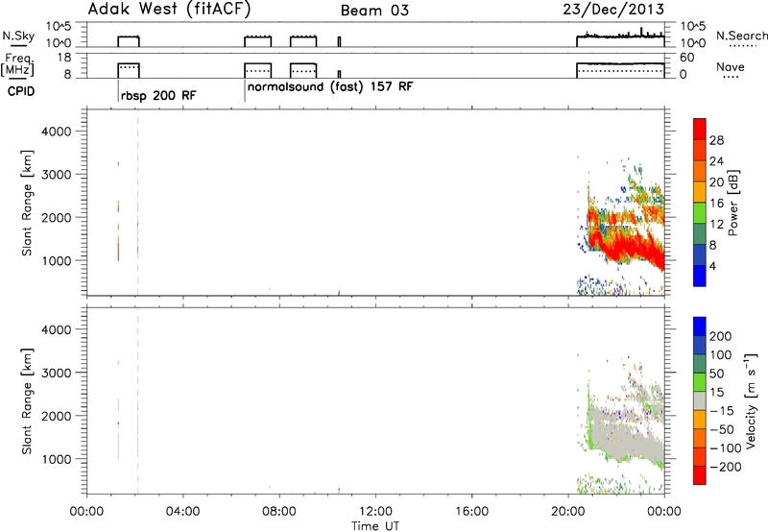This screenshot has width=768, height=532.
Task: Click the '00:00' time label at axis start
Action: [x=86, y=512]
